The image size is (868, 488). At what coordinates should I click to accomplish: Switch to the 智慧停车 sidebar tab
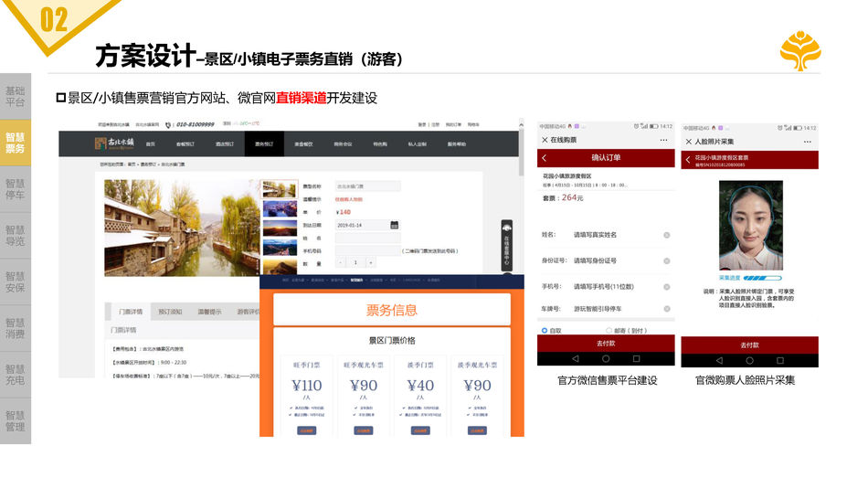click(x=16, y=189)
